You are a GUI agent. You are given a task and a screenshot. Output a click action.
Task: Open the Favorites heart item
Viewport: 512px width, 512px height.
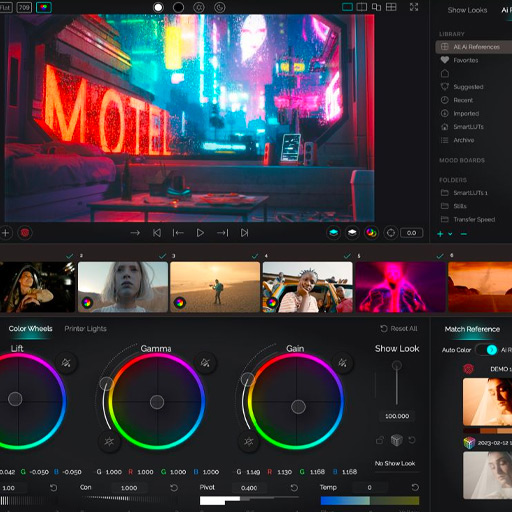pos(460,60)
